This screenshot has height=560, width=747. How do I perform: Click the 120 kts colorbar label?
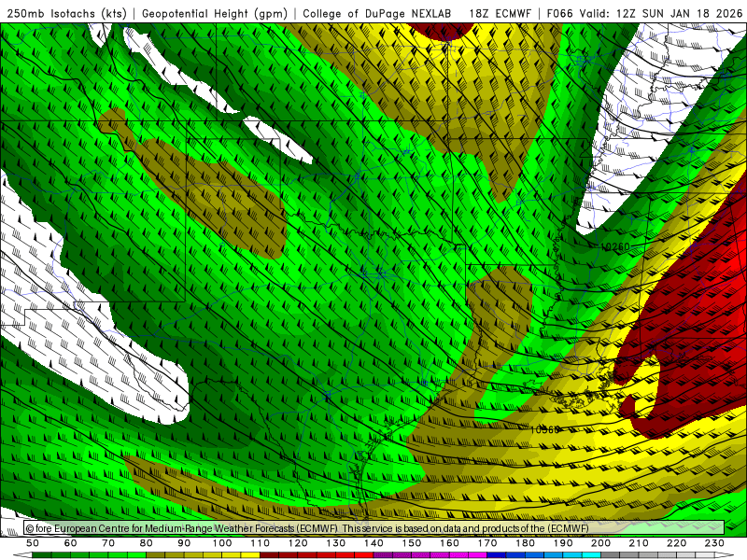(x=298, y=543)
